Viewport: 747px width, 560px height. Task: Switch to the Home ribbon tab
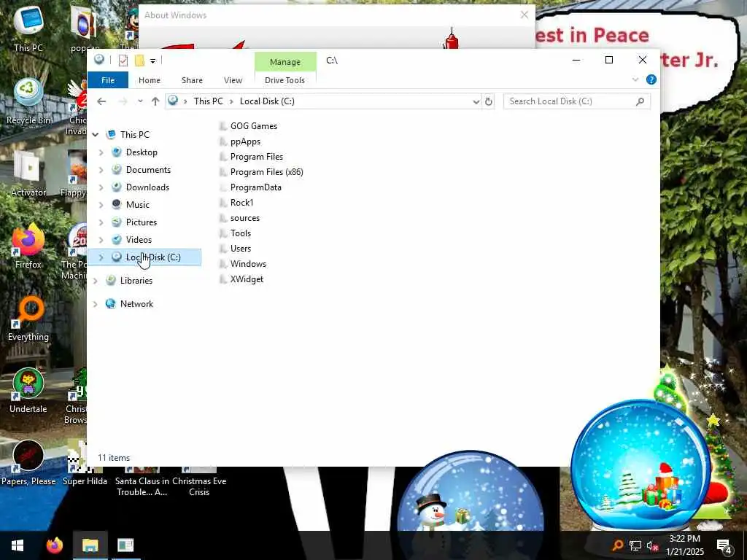point(150,80)
